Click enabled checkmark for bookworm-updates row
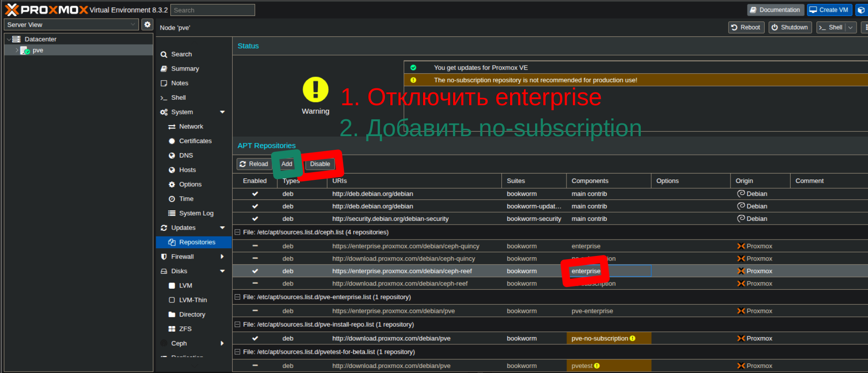 (x=255, y=206)
